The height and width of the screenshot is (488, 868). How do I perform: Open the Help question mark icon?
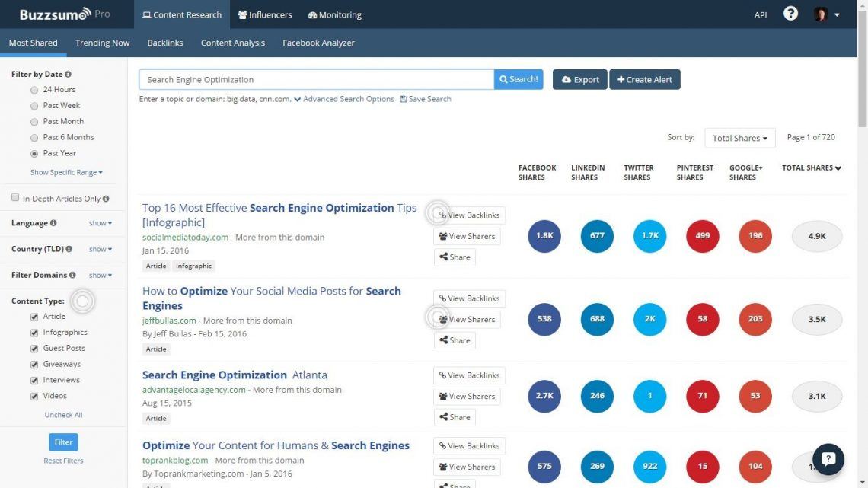[790, 13]
